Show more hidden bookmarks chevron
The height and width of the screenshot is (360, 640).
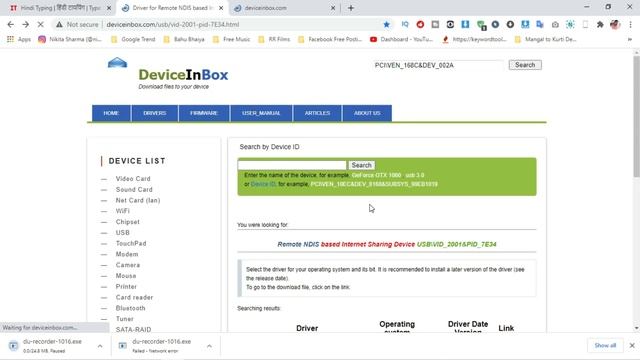pos(630,39)
